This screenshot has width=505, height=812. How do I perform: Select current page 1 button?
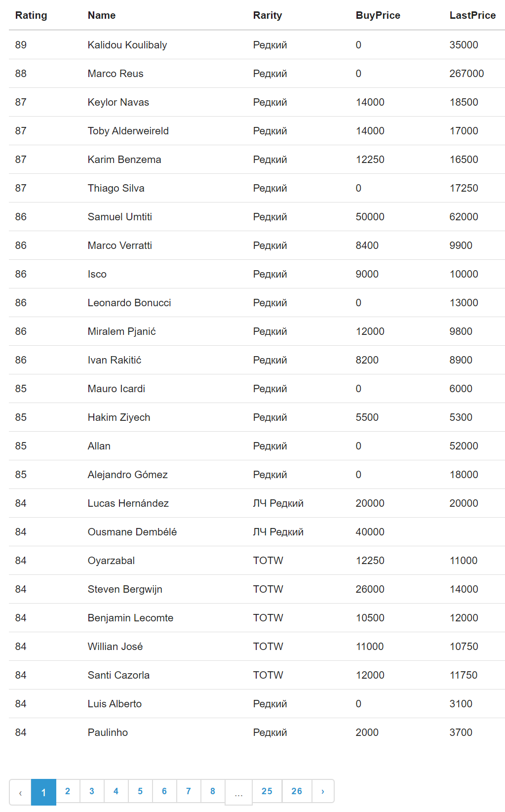click(x=43, y=792)
